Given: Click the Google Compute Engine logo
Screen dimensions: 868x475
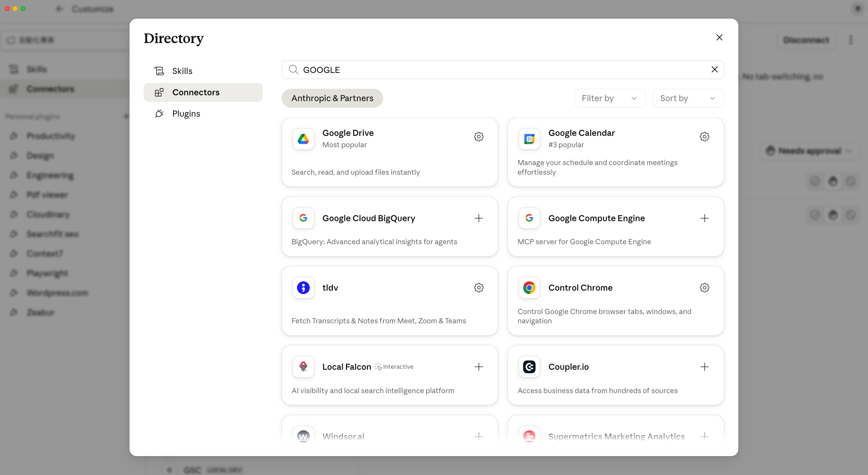Looking at the screenshot, I should (529, 218).
